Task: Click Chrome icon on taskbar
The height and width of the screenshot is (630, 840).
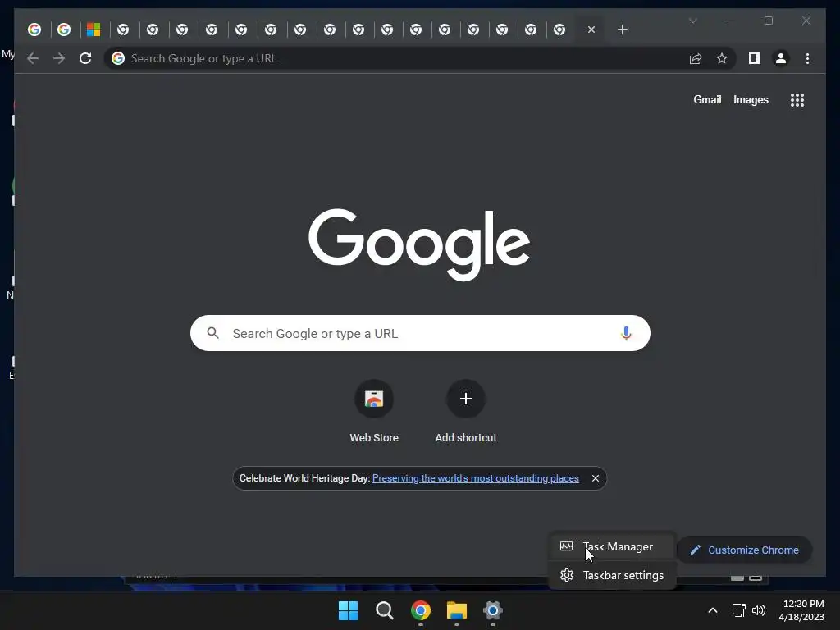Action: click(421, 610)
